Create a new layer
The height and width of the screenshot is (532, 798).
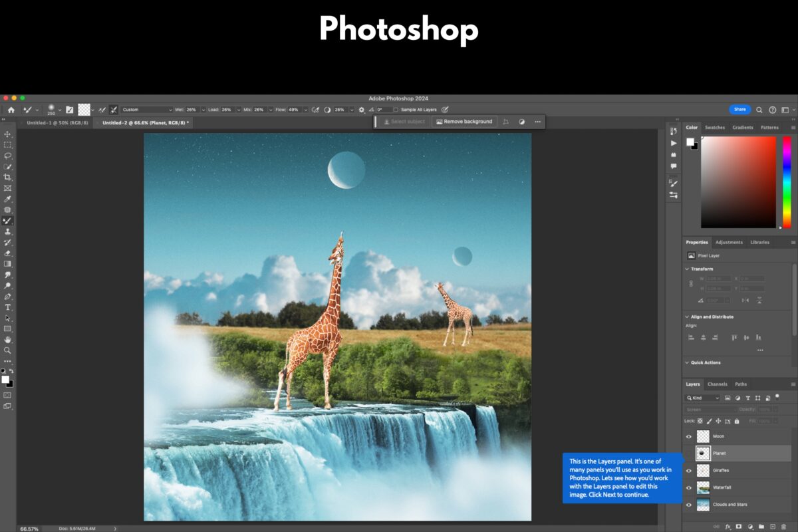(x=773, y=525)
